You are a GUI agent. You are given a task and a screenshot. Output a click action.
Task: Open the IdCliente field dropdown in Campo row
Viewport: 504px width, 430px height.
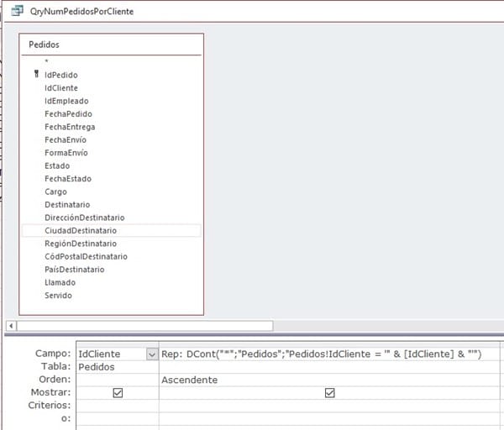[x=152, y=354]
